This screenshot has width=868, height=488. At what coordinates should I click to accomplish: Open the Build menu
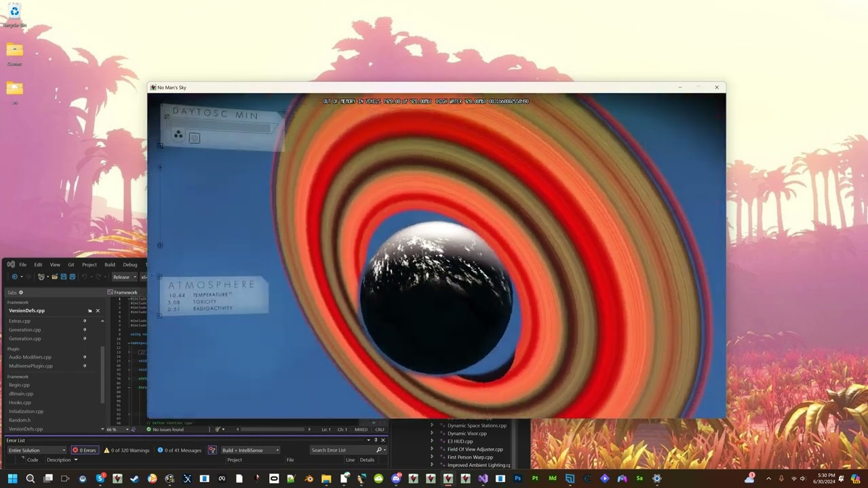pos(110,264)
